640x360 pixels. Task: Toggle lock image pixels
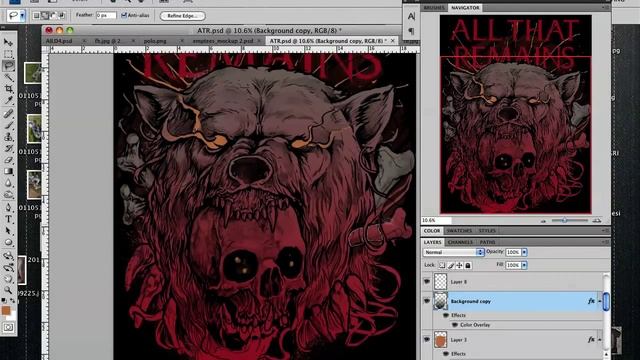coord(451,265)
